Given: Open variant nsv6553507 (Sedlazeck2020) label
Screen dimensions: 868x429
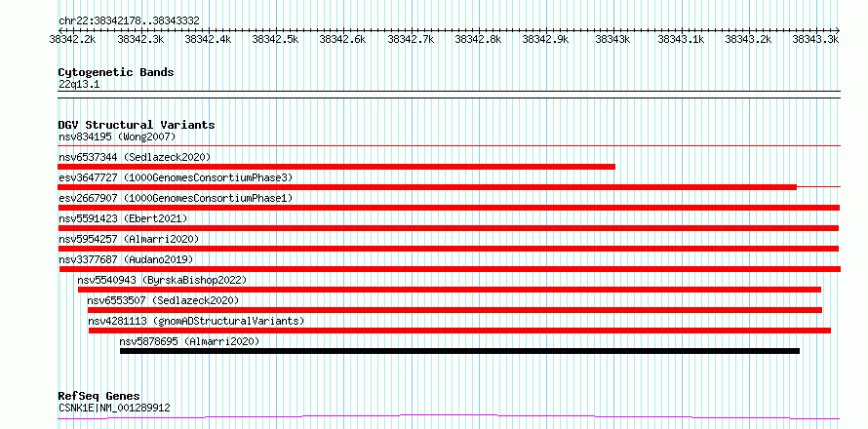Looking at the screenshot, I should tap(163, 300).
